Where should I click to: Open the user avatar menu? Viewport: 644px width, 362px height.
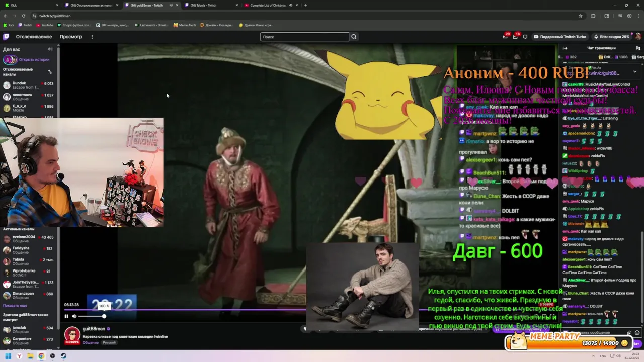(x=638, y=37)
